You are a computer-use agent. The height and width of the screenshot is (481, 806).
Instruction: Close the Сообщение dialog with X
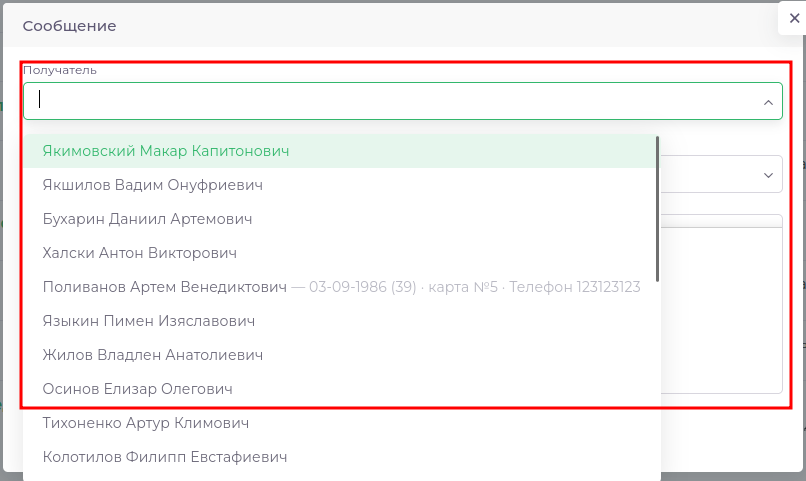[794, 18]
